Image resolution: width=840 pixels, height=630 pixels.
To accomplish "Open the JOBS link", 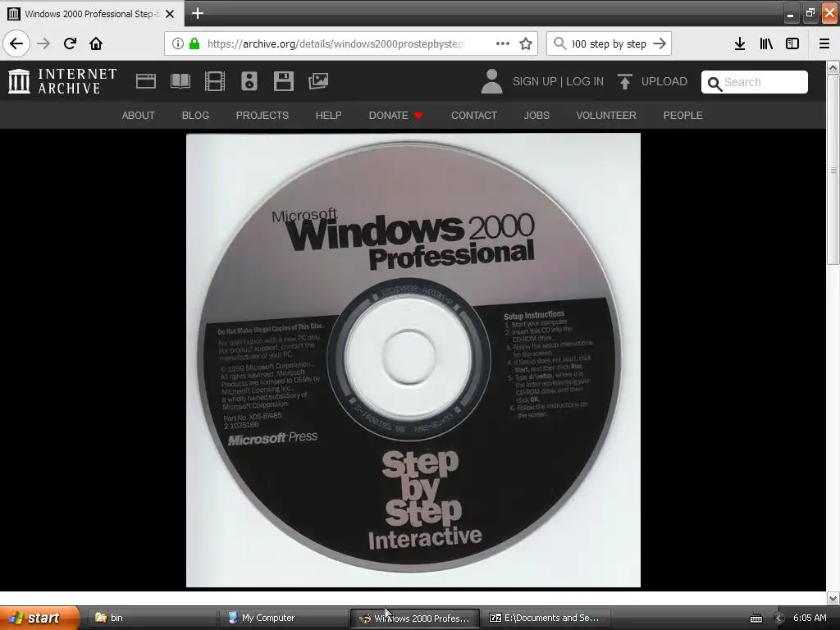I will [x=536, y=115].
